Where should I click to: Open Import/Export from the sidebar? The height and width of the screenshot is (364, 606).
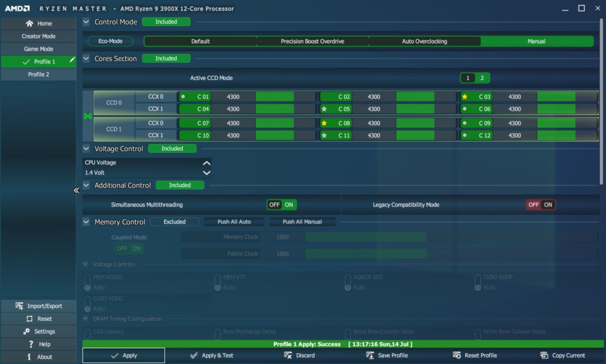point(39,306)
